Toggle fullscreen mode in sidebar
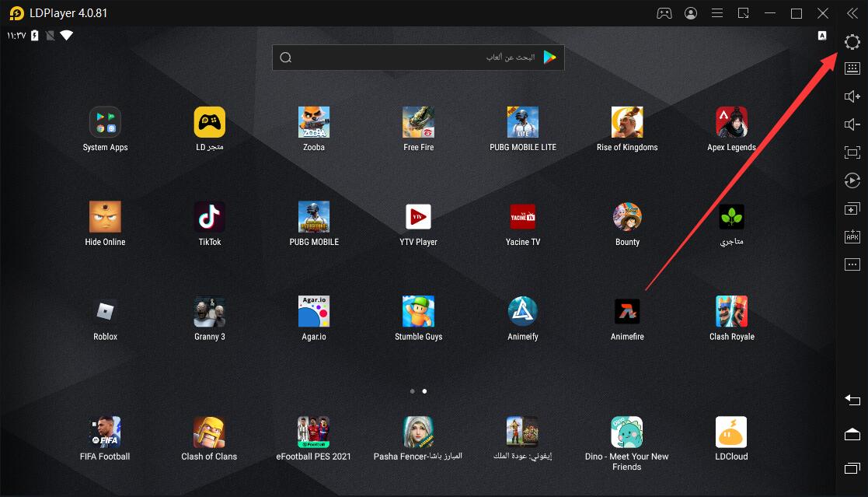Screen dimensions: 868x497 click(852, 152)
